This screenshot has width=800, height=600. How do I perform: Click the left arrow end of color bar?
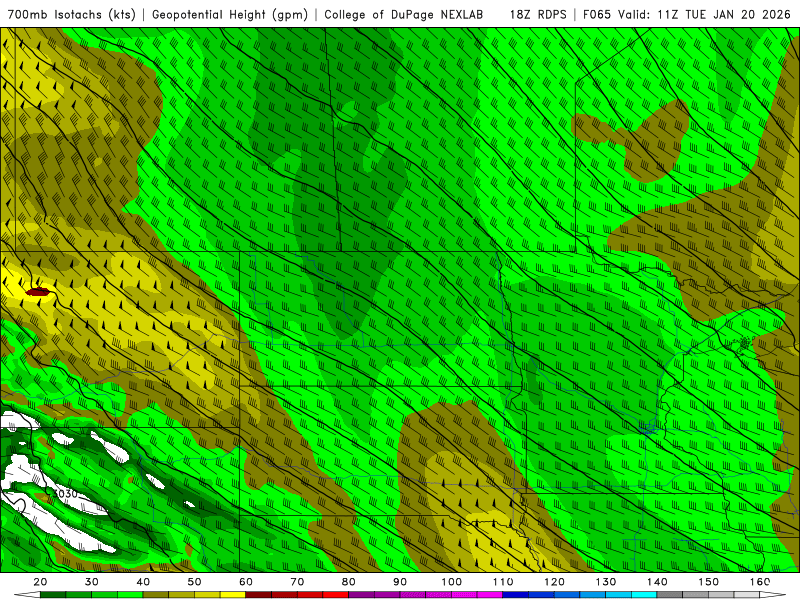(27, 595)
